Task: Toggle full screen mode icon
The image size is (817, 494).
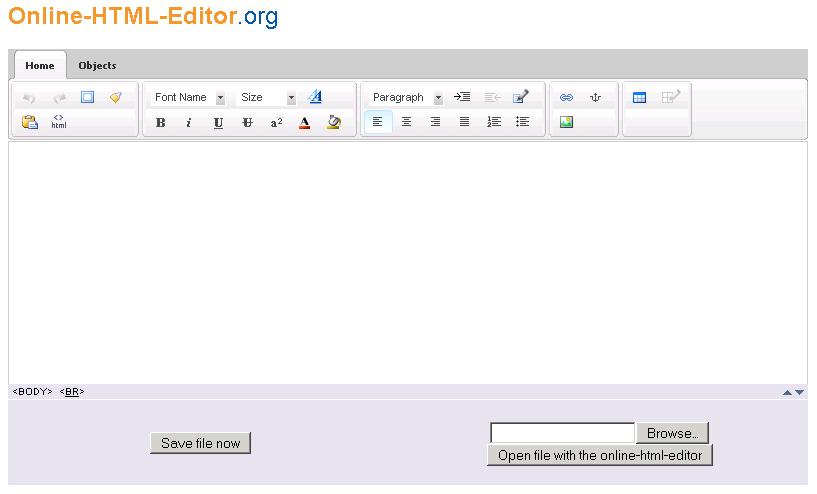Action: pos(88,97)
